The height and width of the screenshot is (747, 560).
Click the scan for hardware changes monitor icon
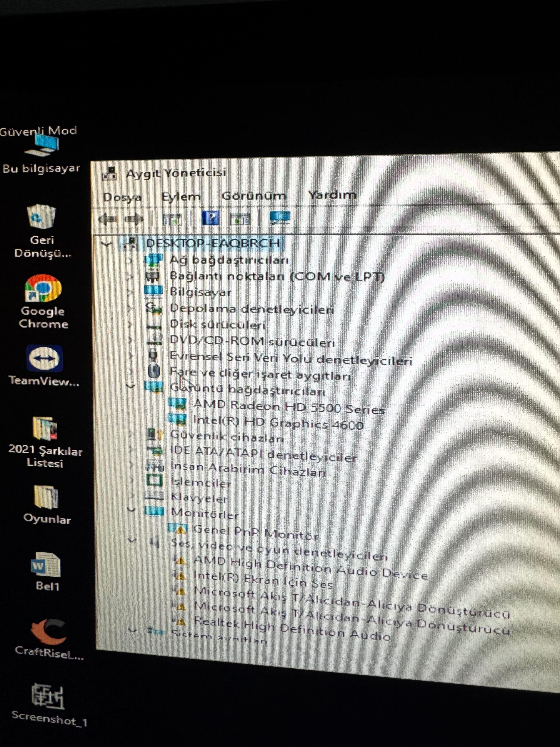280,218
